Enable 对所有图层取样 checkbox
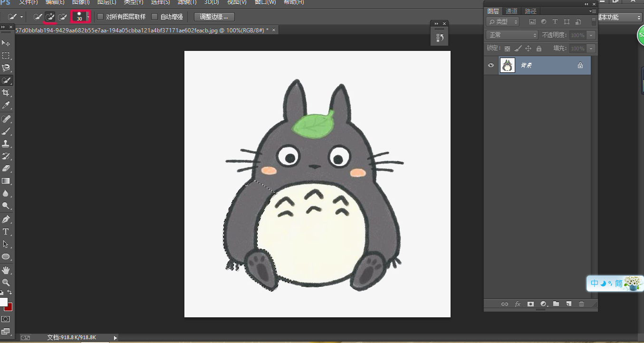This screenshot has height=343, width=644. pos(100,17)
